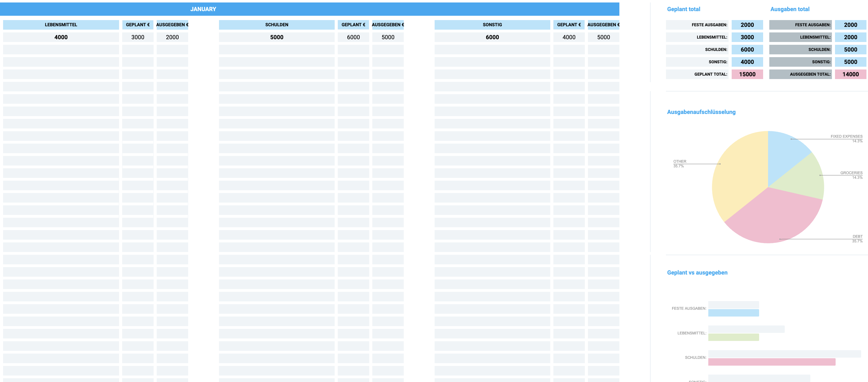Image resolution: width=868 pixels, height=382 pixels.
Task: Click the FESTE AUSGABEN bar chart axis label
Action: [x=689, y=309]
